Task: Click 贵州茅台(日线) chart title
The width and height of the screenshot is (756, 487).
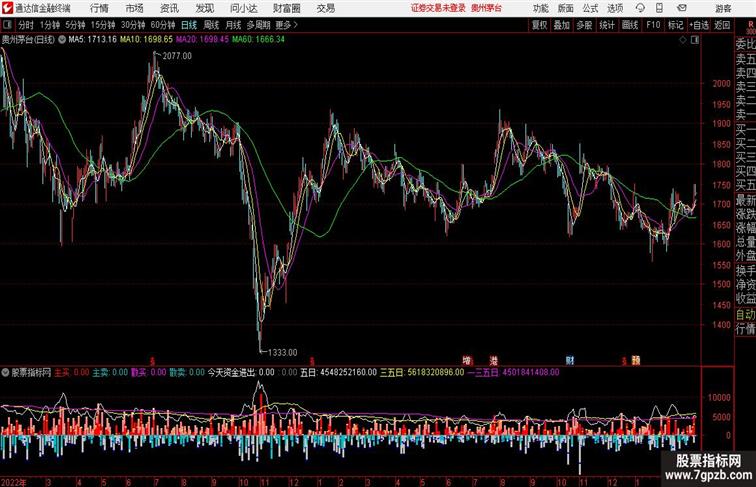Action: tap(28, 40)
